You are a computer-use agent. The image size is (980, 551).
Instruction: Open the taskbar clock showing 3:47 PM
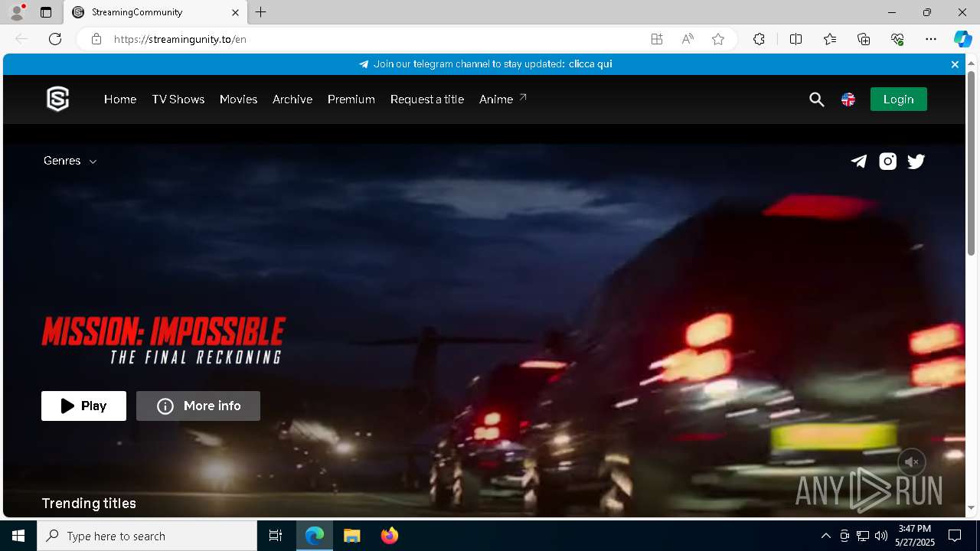pos(915,536)
